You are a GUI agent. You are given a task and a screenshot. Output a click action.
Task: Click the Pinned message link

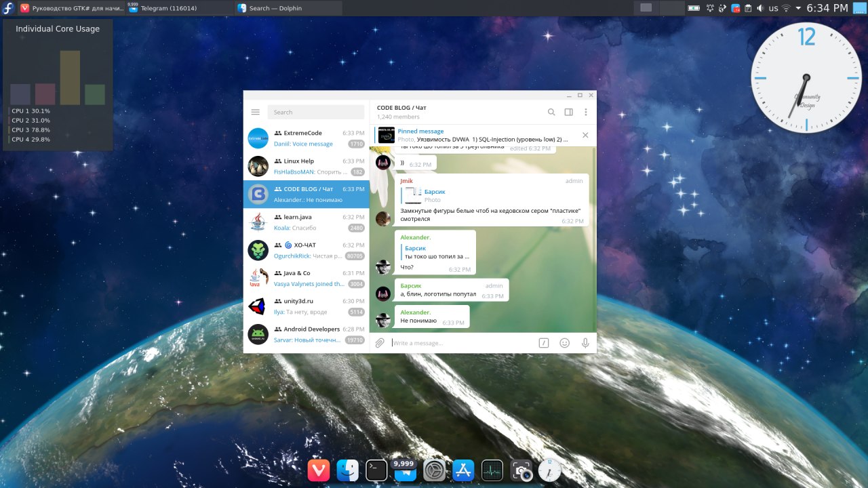click(x=420, y=131)
